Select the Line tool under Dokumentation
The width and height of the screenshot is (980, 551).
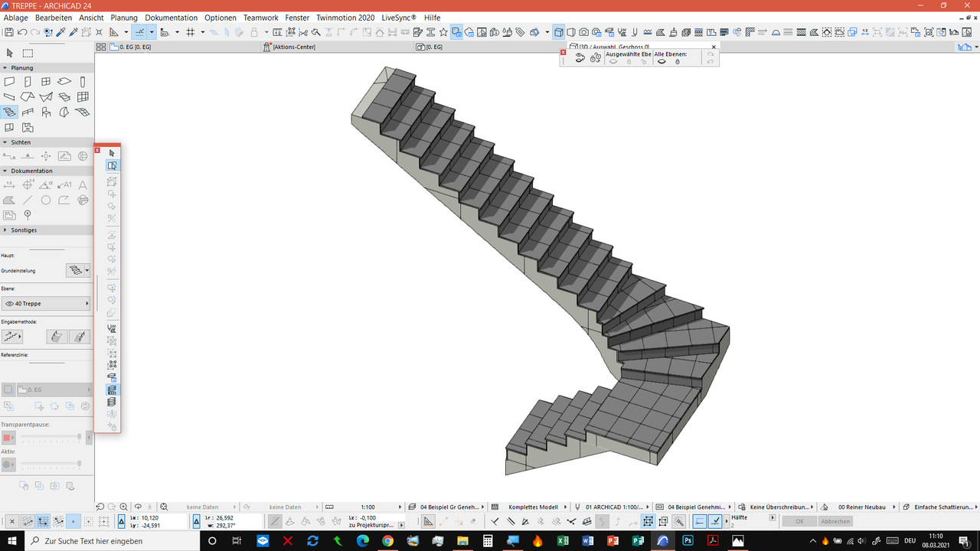pos(28,201)
